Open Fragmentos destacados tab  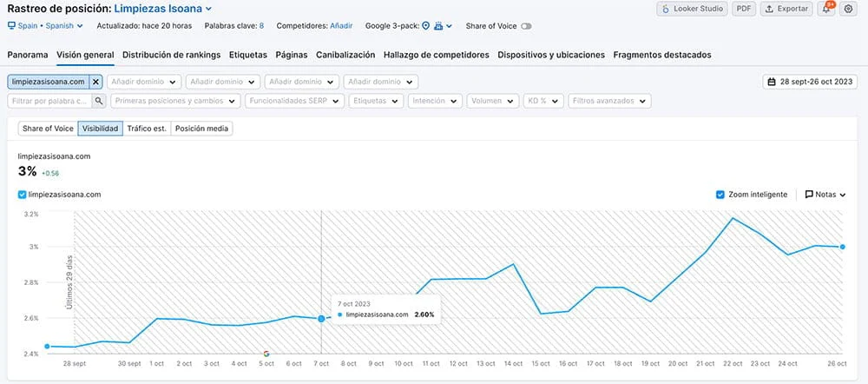(x=662, y=55)
